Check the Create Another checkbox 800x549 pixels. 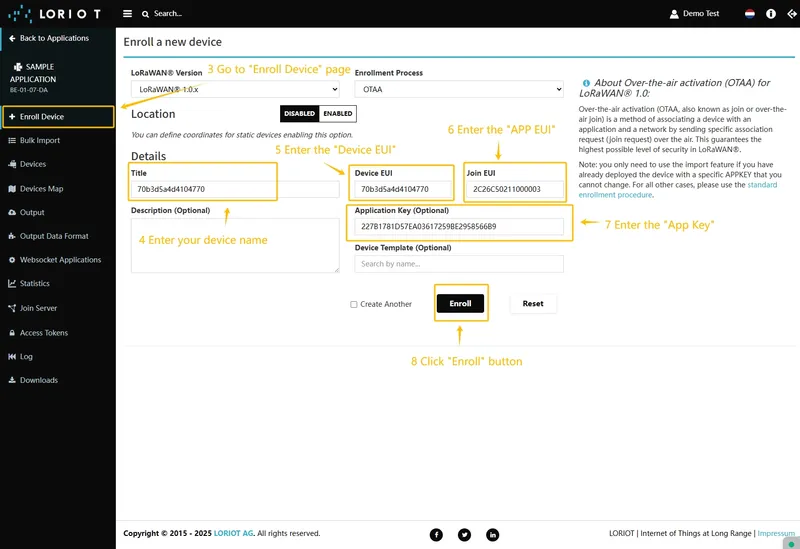(354, 305)
